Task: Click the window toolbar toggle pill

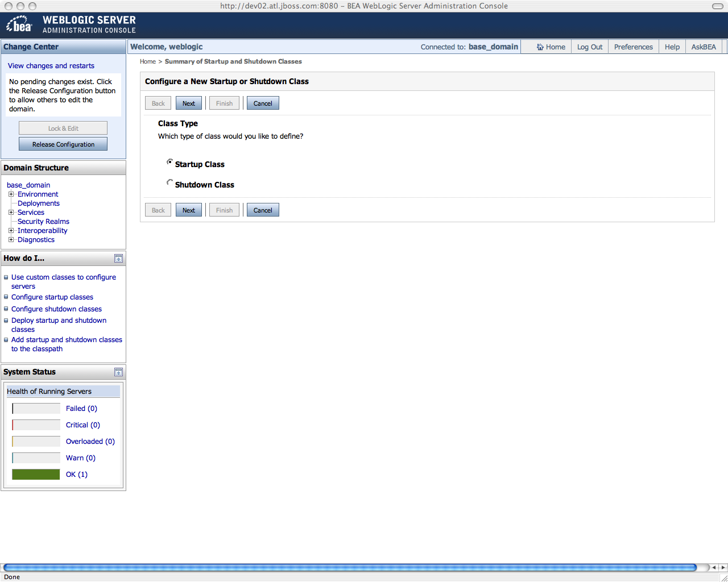Action: point(718,6)
